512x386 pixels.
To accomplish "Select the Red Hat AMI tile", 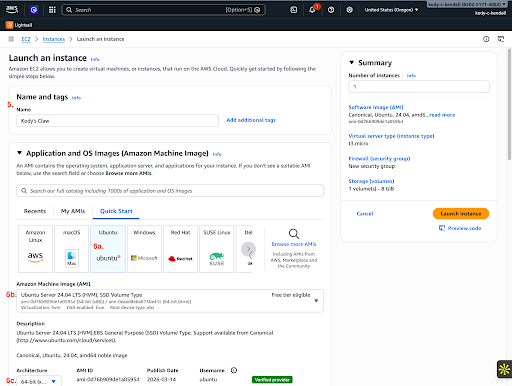I will pos(180,249).
